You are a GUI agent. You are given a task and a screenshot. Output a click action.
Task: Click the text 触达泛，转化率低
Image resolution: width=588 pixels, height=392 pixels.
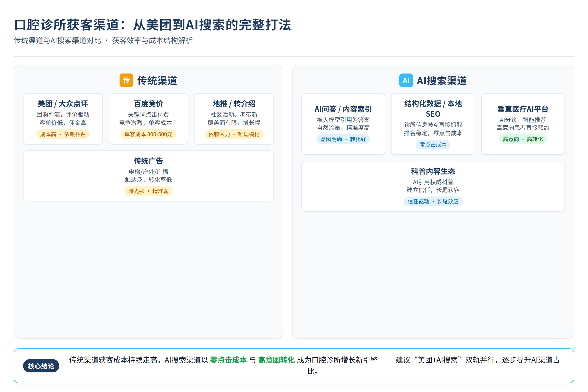coord(148,180)
